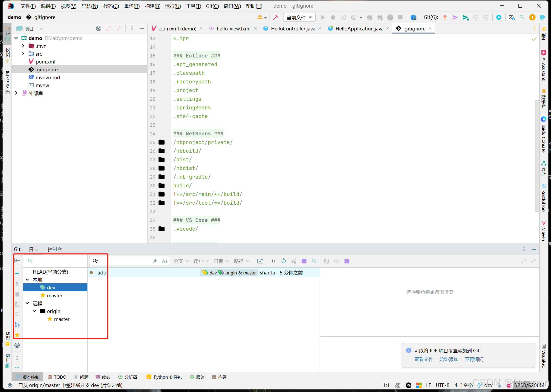Open the 当前文件 run configuration dropdown
Image resolution: width=551 pixels, height=392 pixels.
299,17
